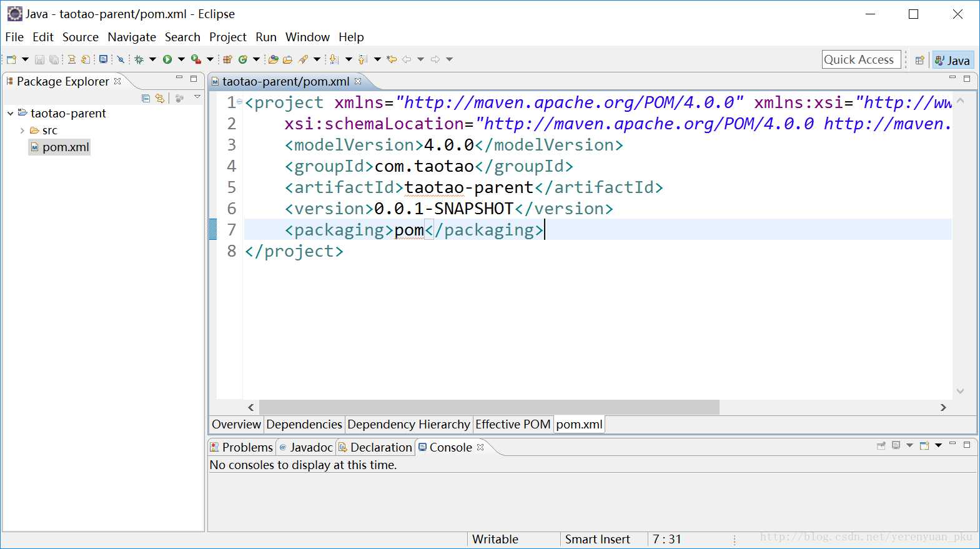This screenshot has width=980, height=549.
Task: Open the Search dropdown arrow
Action: pos(317,59)
